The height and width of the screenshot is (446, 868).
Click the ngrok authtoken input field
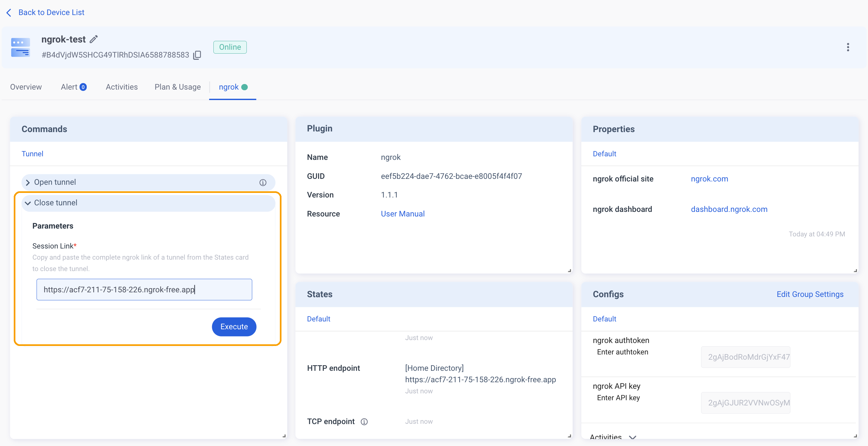pos(745,357)
